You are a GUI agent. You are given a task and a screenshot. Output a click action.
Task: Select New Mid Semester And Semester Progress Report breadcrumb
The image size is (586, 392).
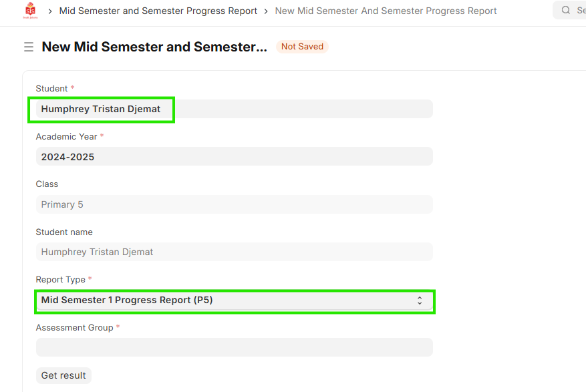386,11
